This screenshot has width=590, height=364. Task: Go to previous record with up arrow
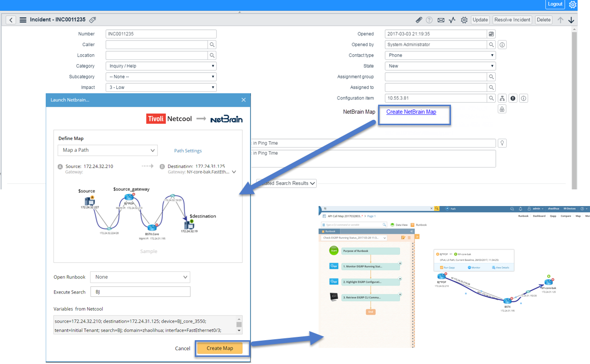tap(560, 20)
